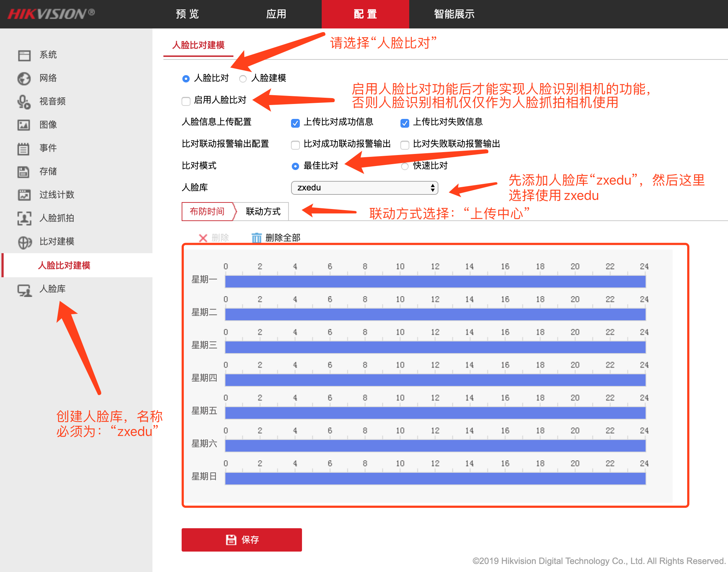Collapse the 比对建模 sidebar section
Screen dimensions: 728x572
[57, 241]
